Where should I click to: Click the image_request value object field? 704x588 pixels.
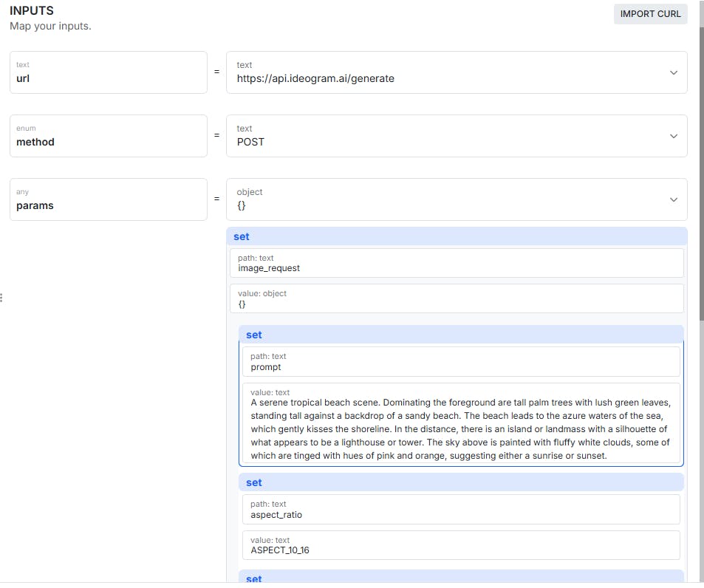[x=457, y=298]
